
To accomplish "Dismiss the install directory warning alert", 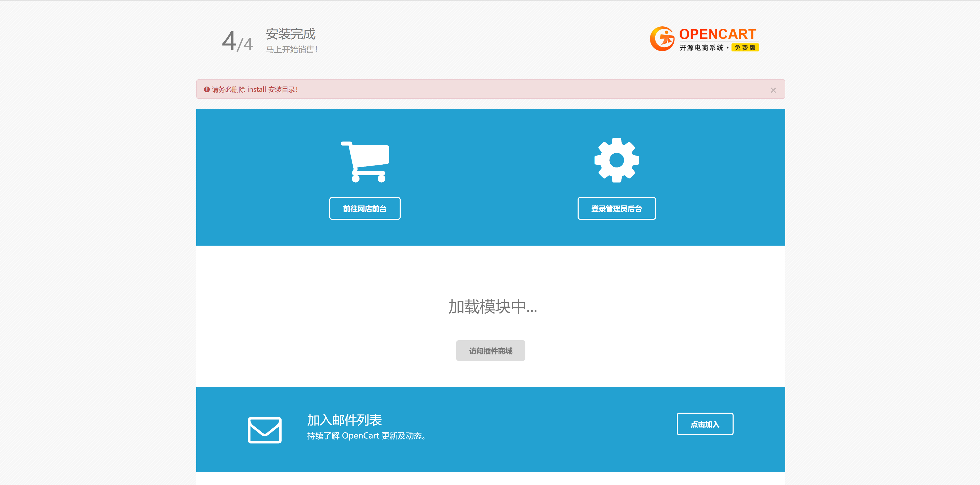I will [773, 90].
